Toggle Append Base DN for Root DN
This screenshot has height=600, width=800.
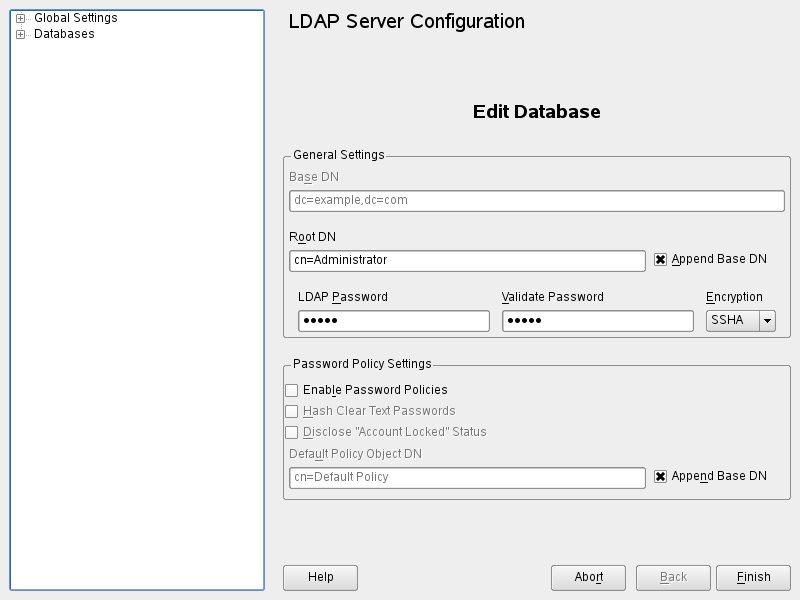[x=661, y=260]
